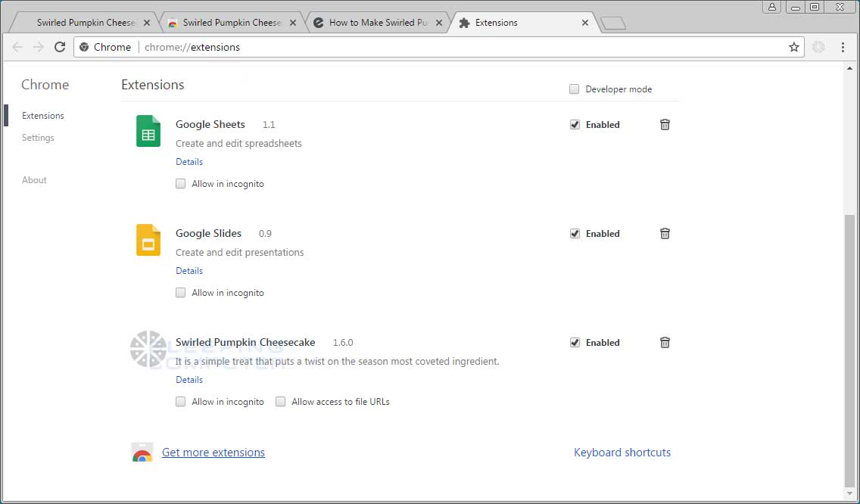Click the 'Create and edit spreadsheets' description

[x=238, y=144]
